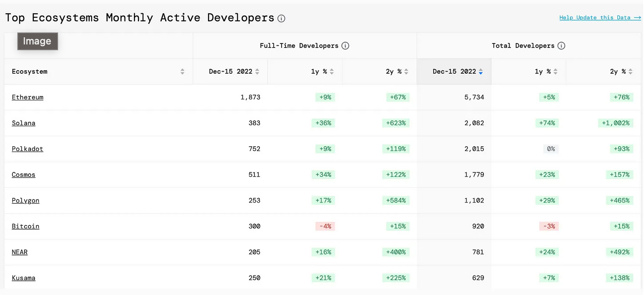Open the Kusama ecosystem link
Screen dimensions: 644x295
point(24,278)
